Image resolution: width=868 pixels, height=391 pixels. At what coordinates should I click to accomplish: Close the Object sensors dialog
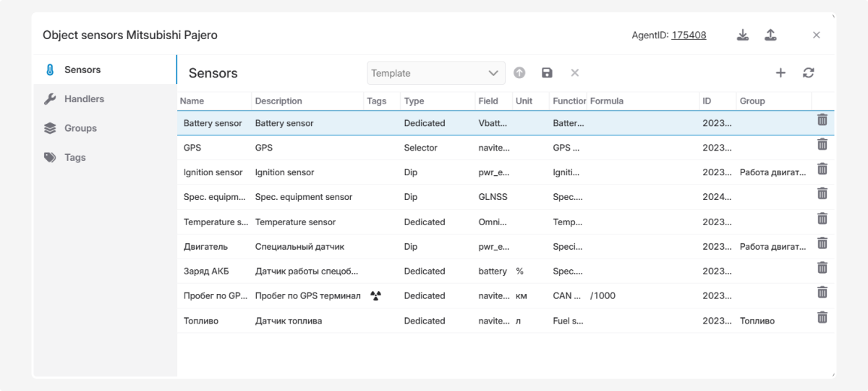tap(816, 35)
